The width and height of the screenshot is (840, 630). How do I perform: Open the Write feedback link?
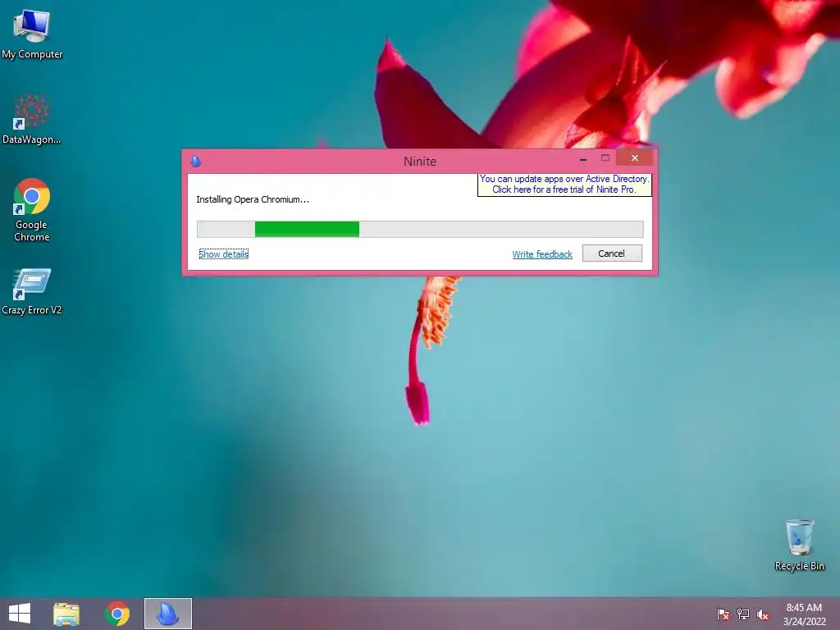coord(542,254)
